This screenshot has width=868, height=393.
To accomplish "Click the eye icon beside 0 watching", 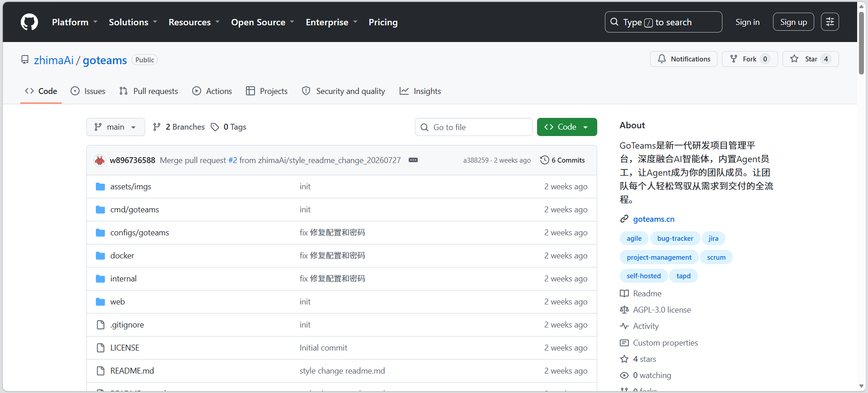I will tap(624, 375).
